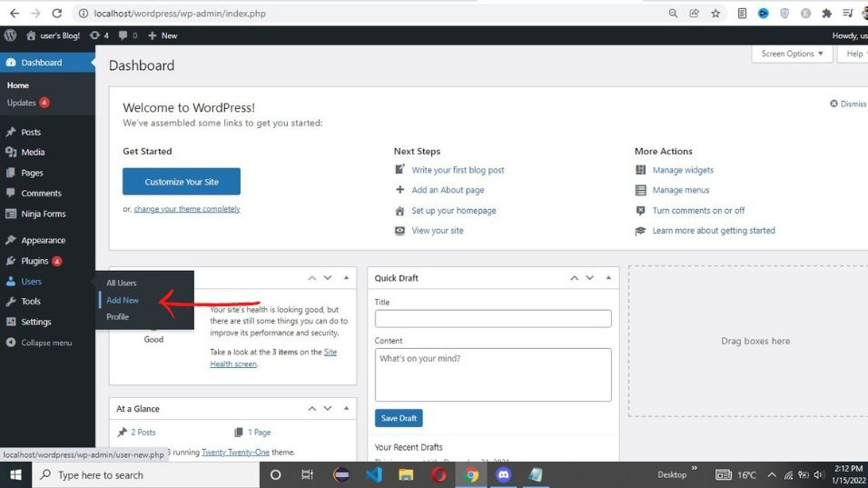Click the WordPress logo in the admin bar
868x488 pixels.
click(x=10, y=35)
